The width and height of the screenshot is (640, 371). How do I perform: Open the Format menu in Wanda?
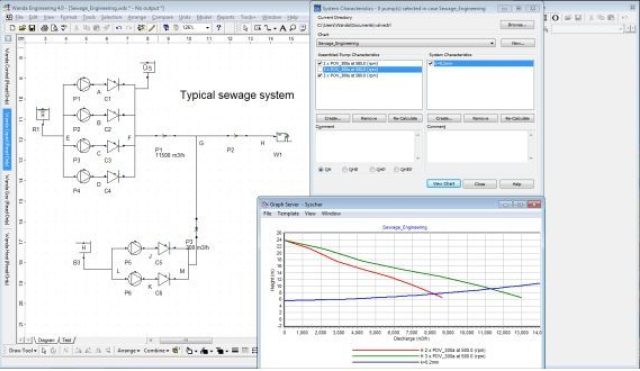point(68,18)
